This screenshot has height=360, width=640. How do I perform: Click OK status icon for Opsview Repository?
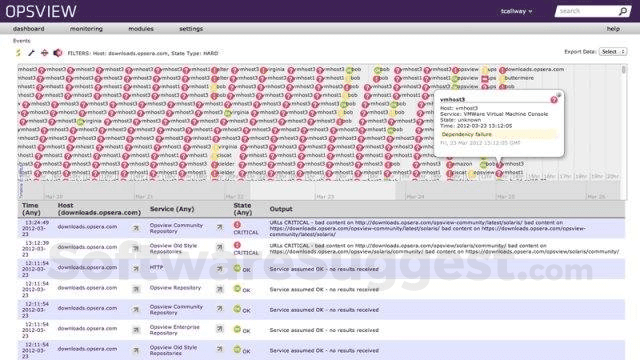click(x=237, y=289)
